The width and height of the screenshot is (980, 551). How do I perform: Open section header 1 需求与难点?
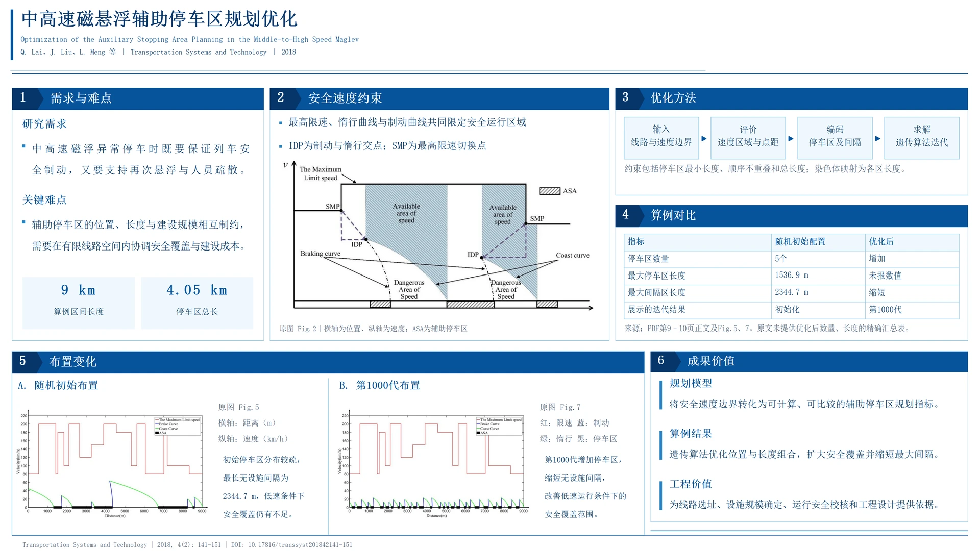tap(138, 98)
